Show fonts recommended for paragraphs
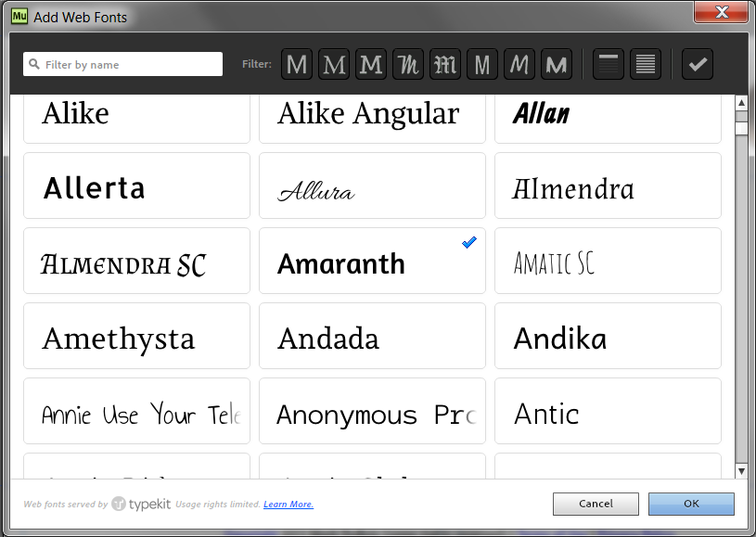This screenshot has height=537, width=756. click(x=645, y=64)
